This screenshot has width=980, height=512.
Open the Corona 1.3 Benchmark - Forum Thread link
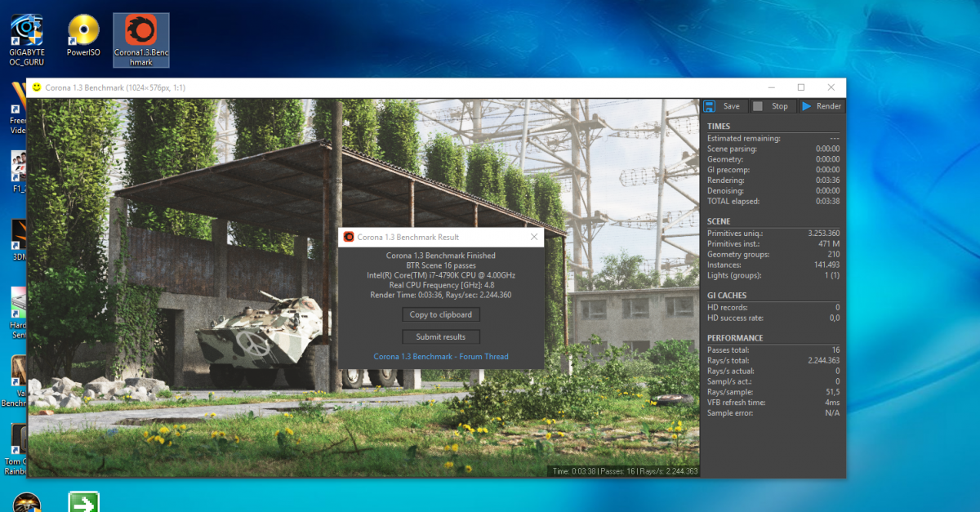[441, 356]
